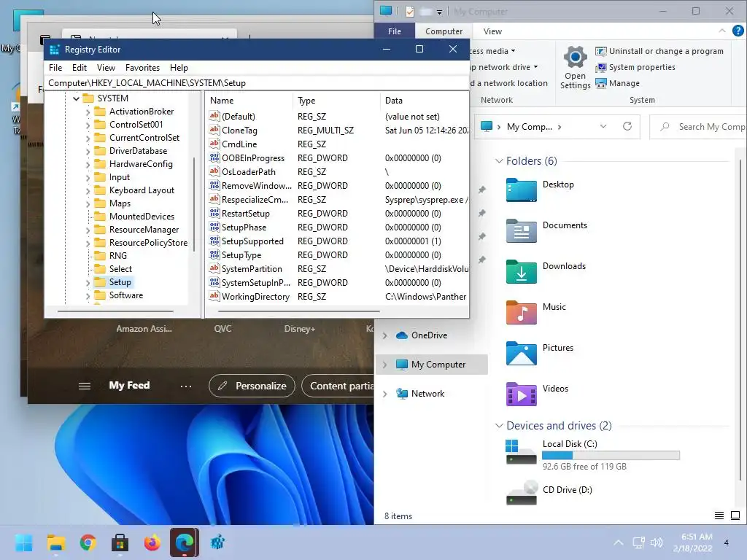The width and height of the screenshot is (747, 560).
Task: Expand OneDrive in navigation pane
Action: (x=385, y=335)
